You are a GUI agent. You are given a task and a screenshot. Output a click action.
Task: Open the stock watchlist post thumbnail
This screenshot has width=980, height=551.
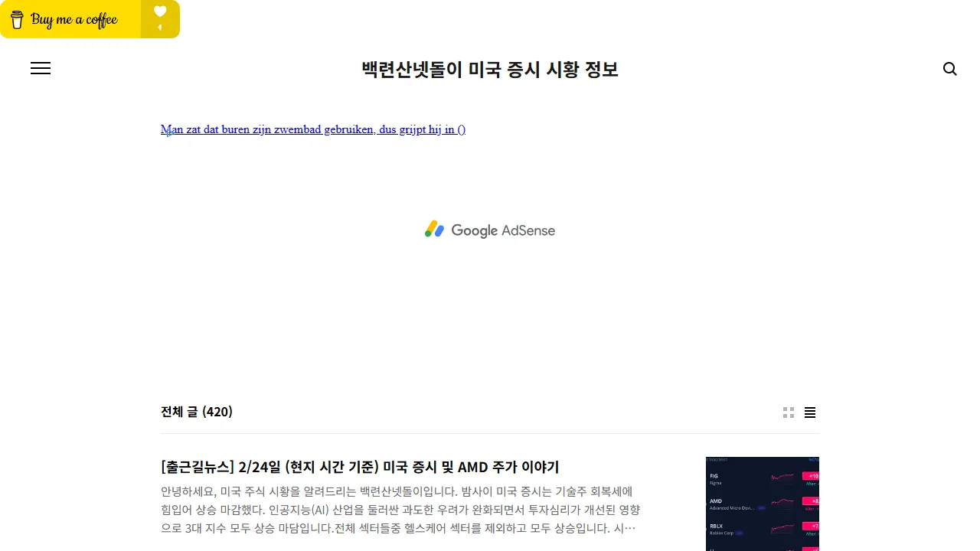[762, 504]
